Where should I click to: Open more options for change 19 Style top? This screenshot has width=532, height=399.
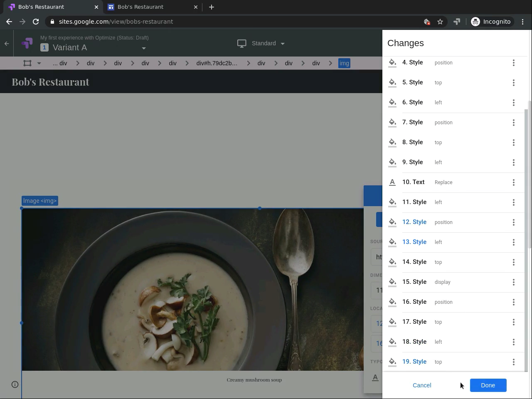(513, 362)
